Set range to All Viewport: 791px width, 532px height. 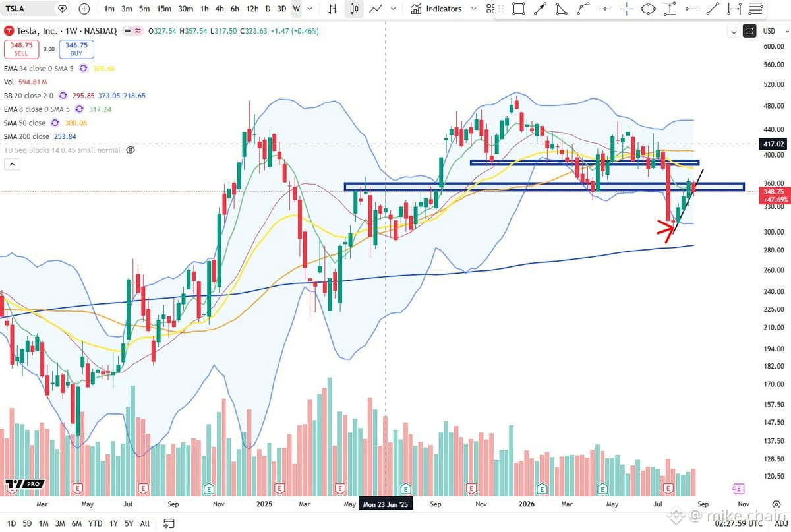145,523
